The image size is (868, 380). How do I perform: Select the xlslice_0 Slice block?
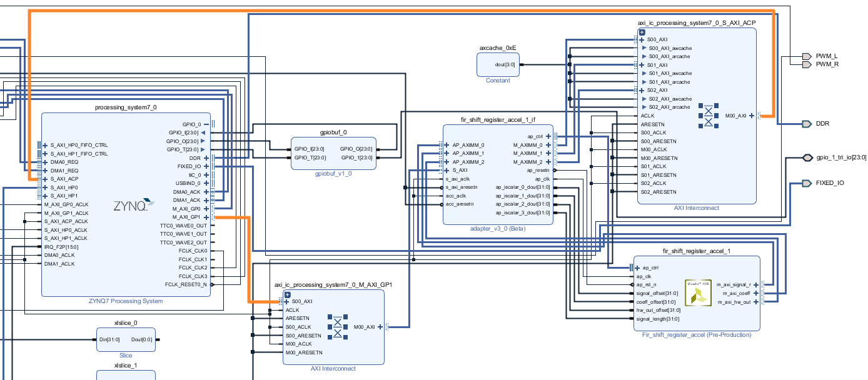[126, 339]
